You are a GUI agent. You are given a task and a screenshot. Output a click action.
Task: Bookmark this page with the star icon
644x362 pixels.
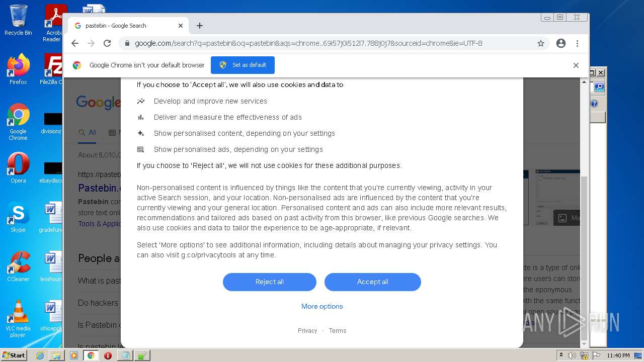[x=541, y=43]
